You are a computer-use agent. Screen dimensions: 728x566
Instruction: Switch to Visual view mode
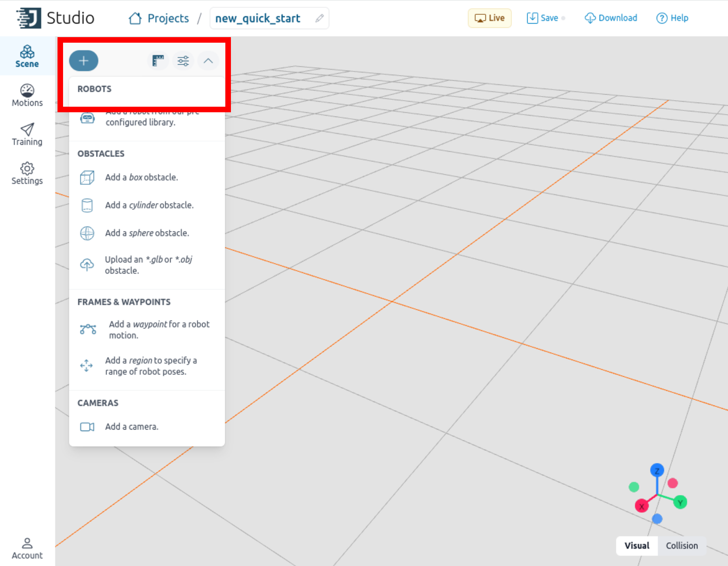(x=637, y=546)
